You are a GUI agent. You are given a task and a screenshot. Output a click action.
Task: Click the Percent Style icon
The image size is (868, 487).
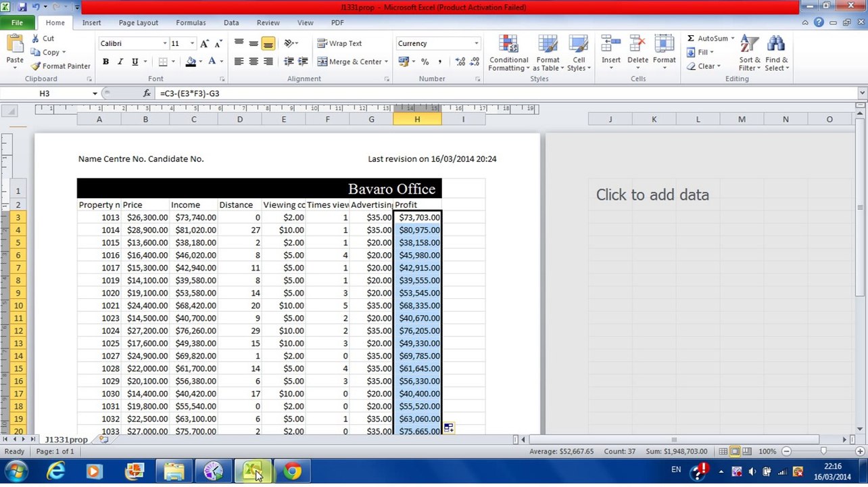pos(425,62)
